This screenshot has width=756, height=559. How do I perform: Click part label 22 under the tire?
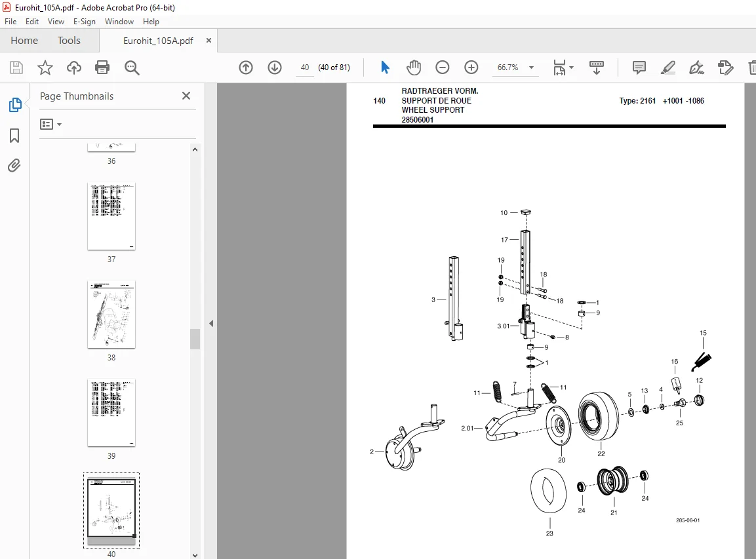[x=601, y=453]
